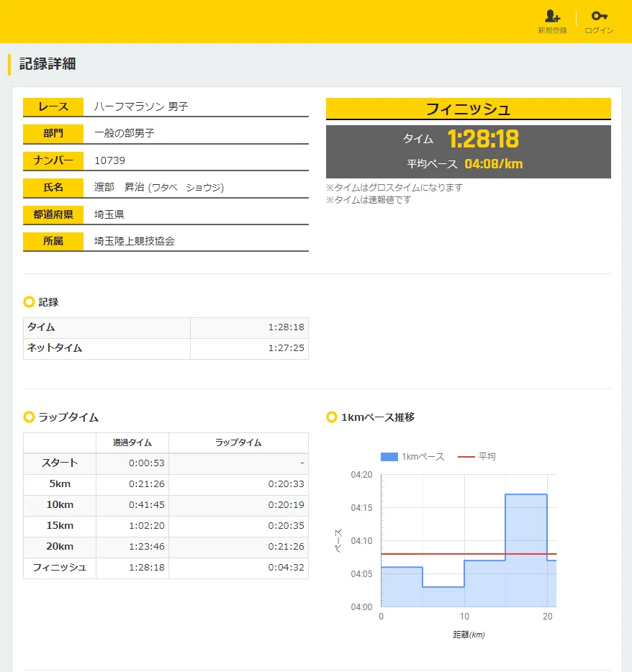Screen dimensions: 632x672
Task: Click the レース label
Action: point(53,106)
